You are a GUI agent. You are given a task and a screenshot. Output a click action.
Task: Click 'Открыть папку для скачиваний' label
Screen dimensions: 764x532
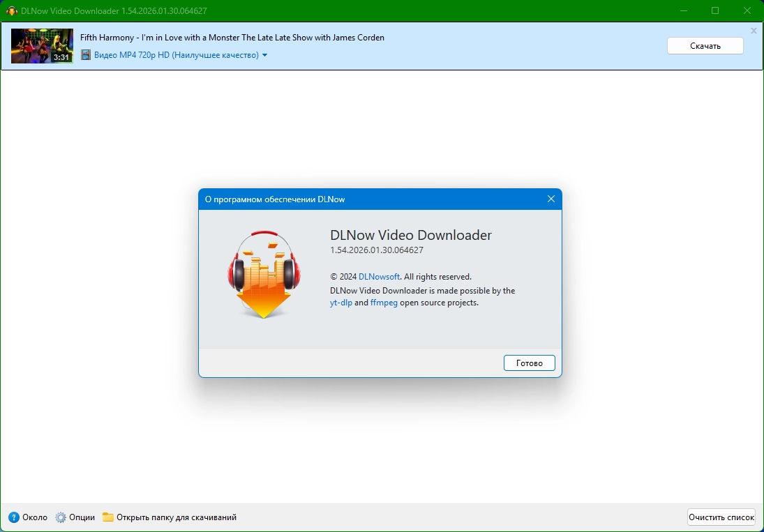[177, 517]
